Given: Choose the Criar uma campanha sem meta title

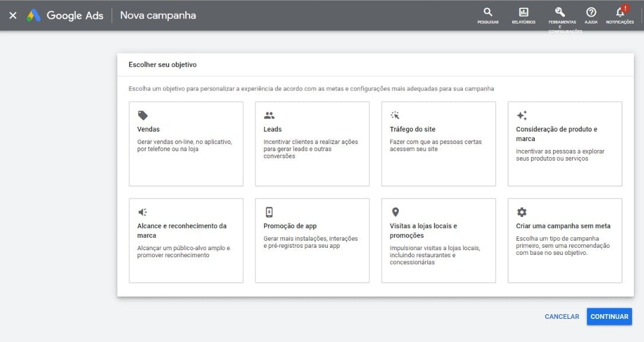Looking at the screenshot, I should click(563, 226).
